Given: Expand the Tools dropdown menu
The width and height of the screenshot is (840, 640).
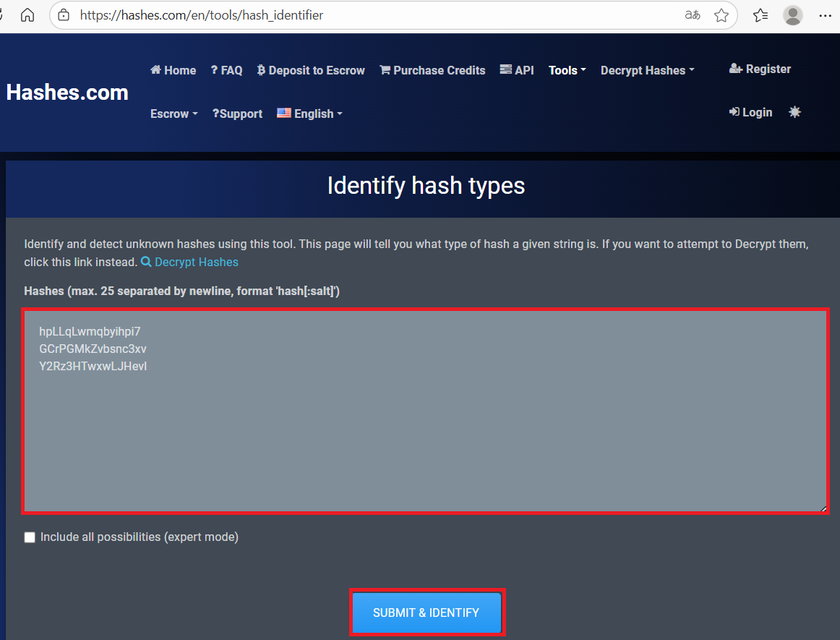Looking at the screenshot, I should 567,70.
